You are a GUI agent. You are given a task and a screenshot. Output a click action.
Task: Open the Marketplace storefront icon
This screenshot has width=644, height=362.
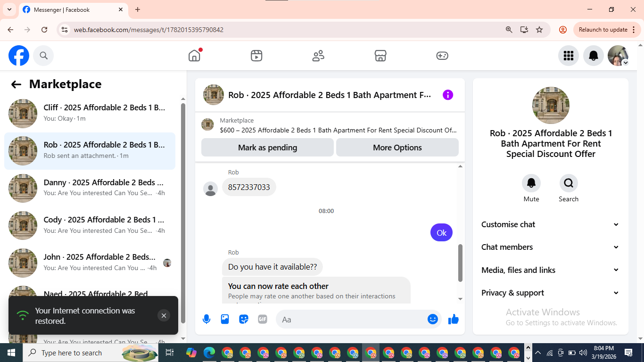(x=380, y=56)
